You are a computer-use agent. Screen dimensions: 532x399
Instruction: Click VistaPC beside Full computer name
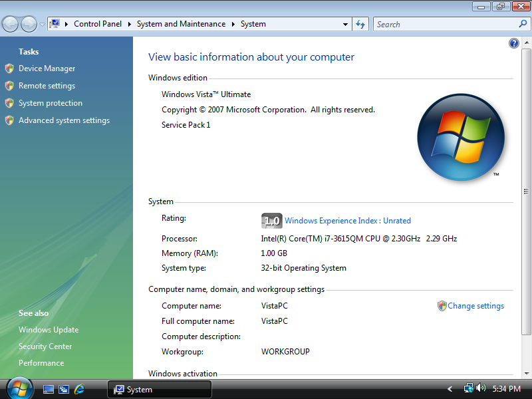[274, 321]
